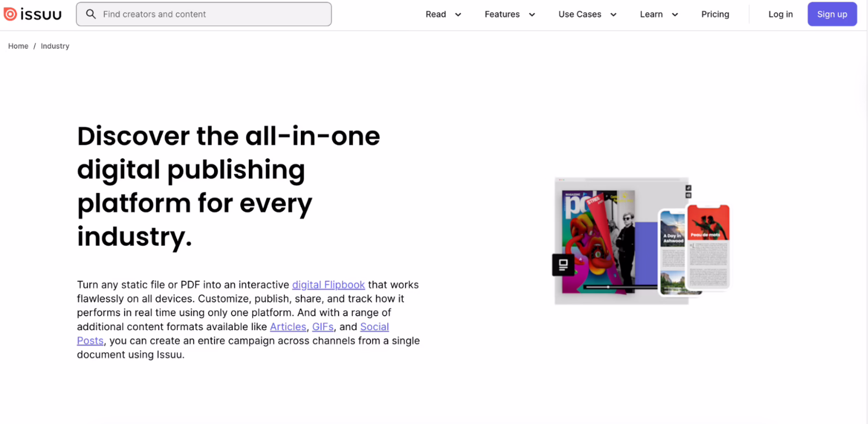
Task: Navigate to Home in the breadcrumb
Action: (x=18, y=46)
